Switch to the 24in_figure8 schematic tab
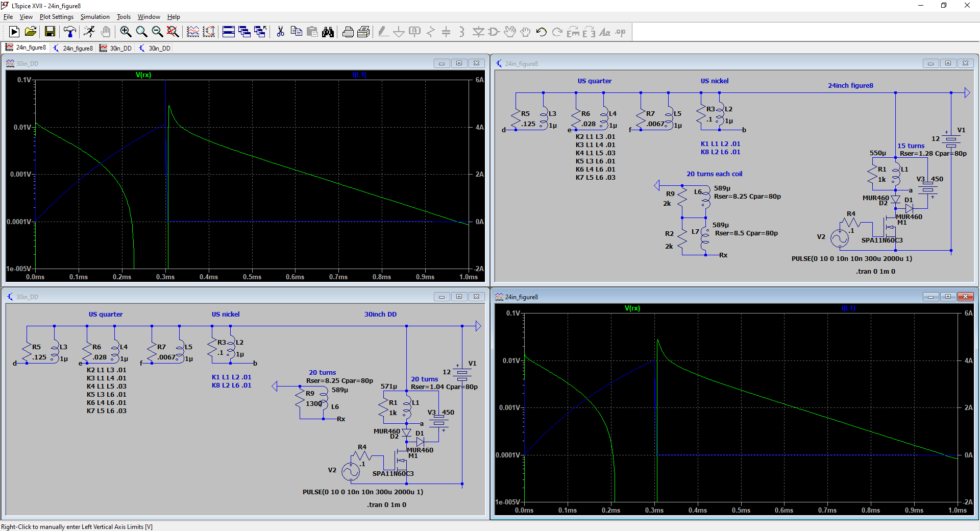The width and height of the screenshot is (980, 531). pyautogui.click(x=73, y=48)
